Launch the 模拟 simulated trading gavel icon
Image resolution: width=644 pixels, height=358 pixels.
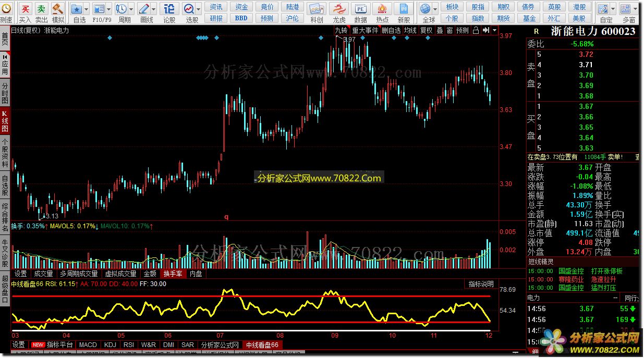coord(58,9)
